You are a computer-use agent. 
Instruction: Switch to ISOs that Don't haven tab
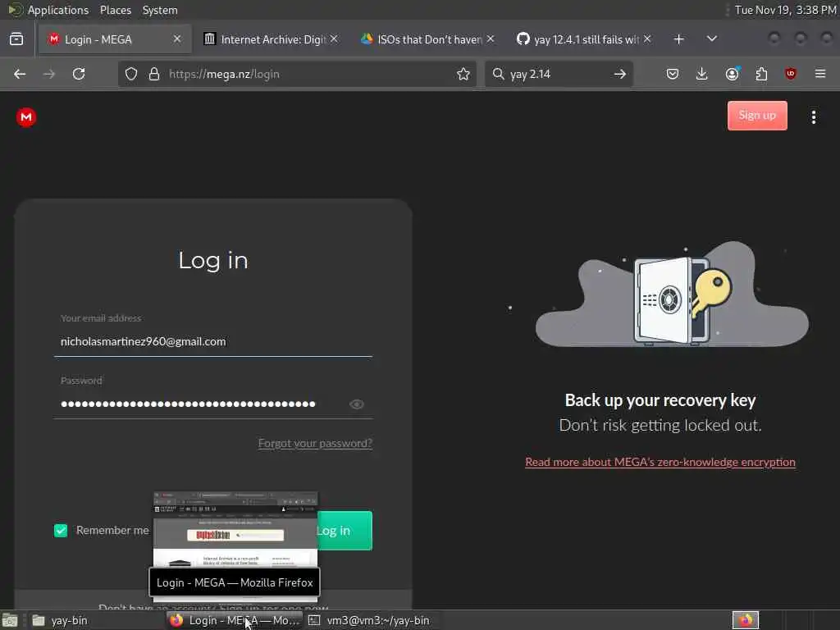[427, 39]
